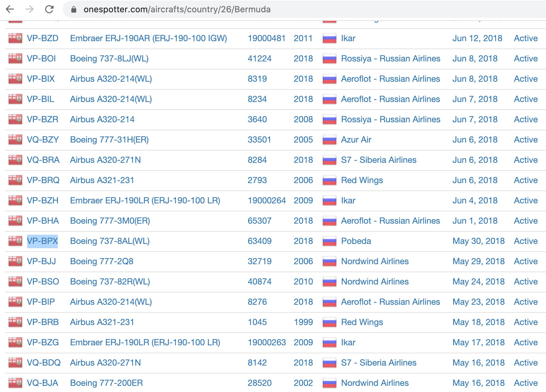
Task: Click serial number 19000481
Action: pyautogui.click(x=267, y=38)
